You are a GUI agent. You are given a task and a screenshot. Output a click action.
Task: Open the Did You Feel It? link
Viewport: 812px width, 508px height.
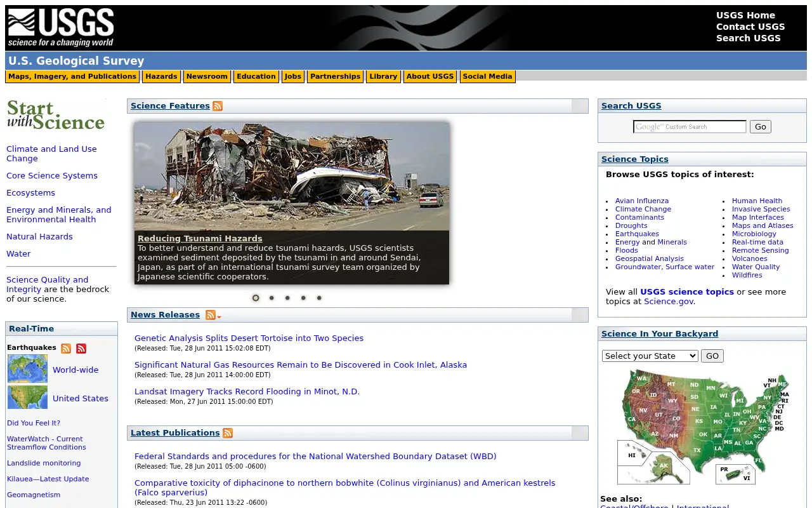tap(34, 423)
